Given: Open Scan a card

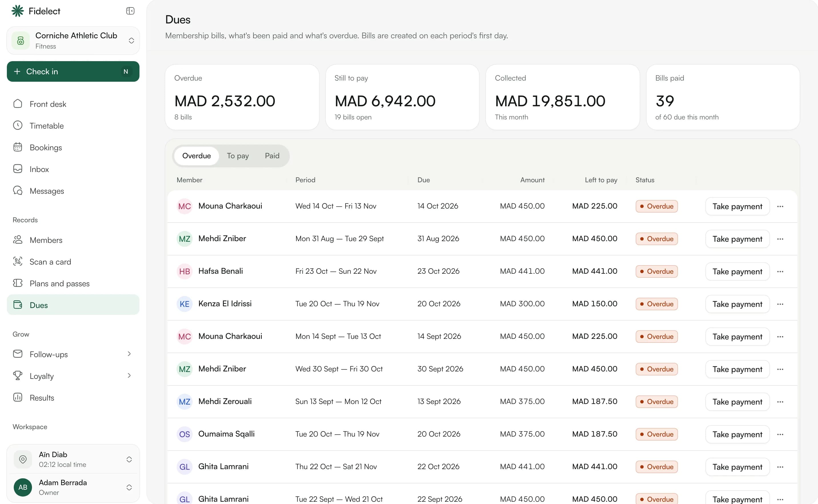Looking at the screenshot, I should pyautogui.click(x=73, y=262).
